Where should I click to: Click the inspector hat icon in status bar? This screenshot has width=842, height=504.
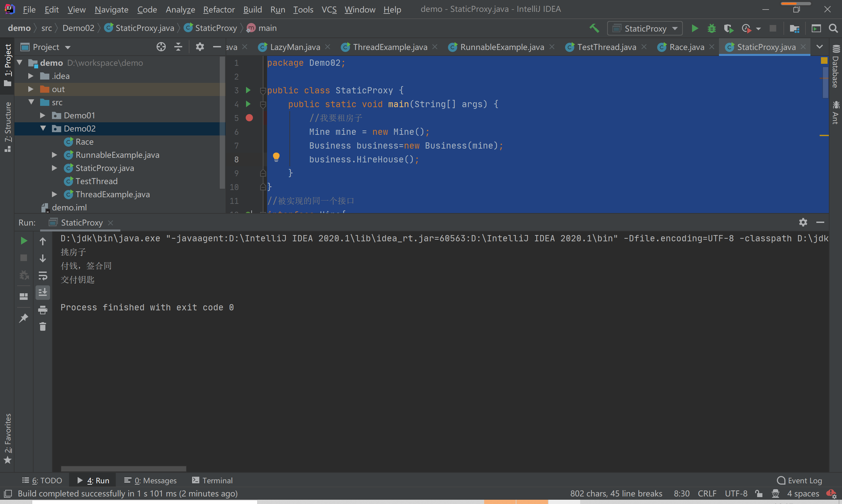[775, 493]
